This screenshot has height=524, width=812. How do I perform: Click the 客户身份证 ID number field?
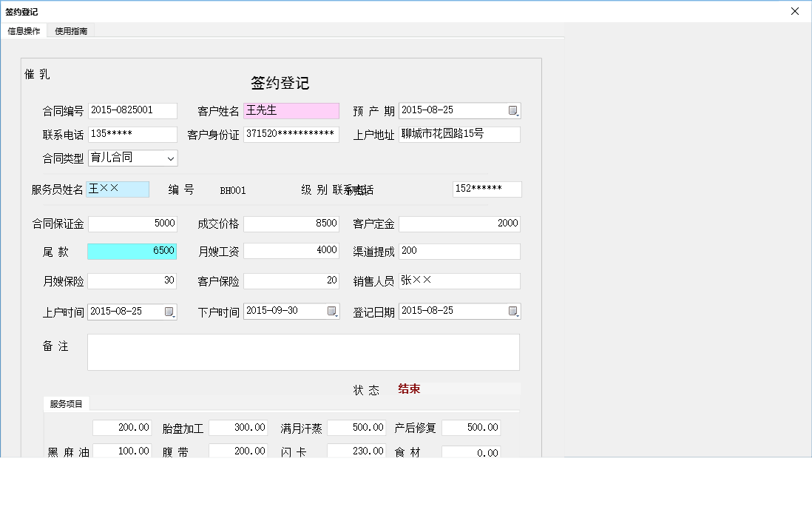(x=291, y=134)
